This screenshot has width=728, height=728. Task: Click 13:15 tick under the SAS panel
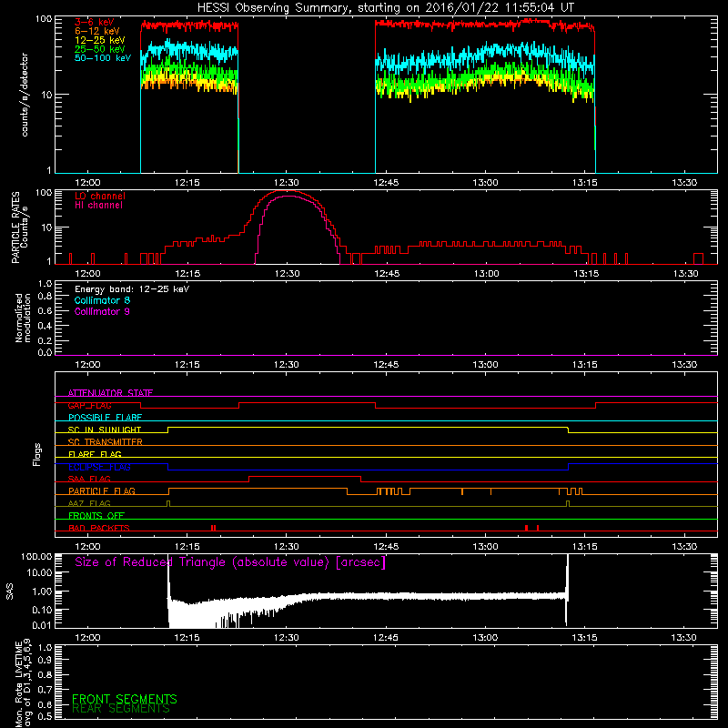click(x=584, y=638)
